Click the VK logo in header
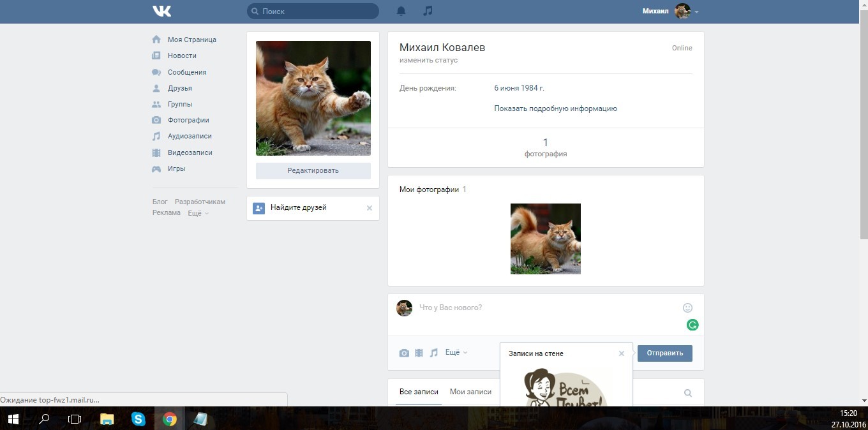The height and width of the screenshot is (430, 868). click(161, 11)
